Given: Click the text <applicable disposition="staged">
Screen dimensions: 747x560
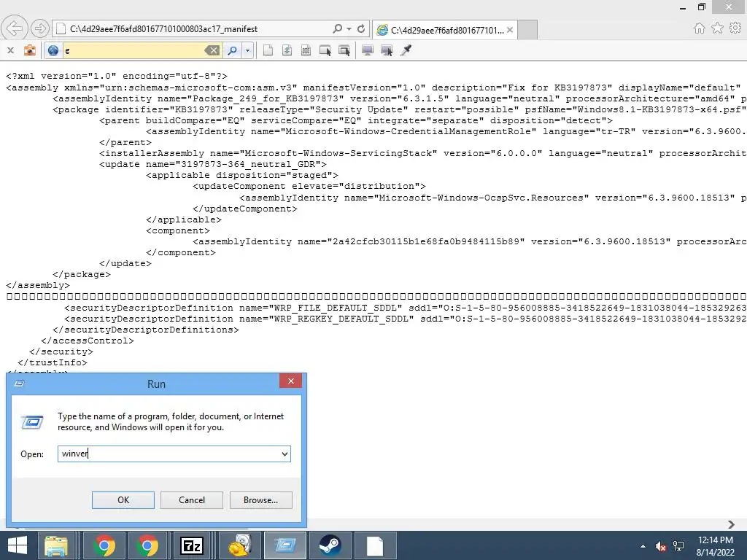Looking at the screenshot, I should 242,175.
